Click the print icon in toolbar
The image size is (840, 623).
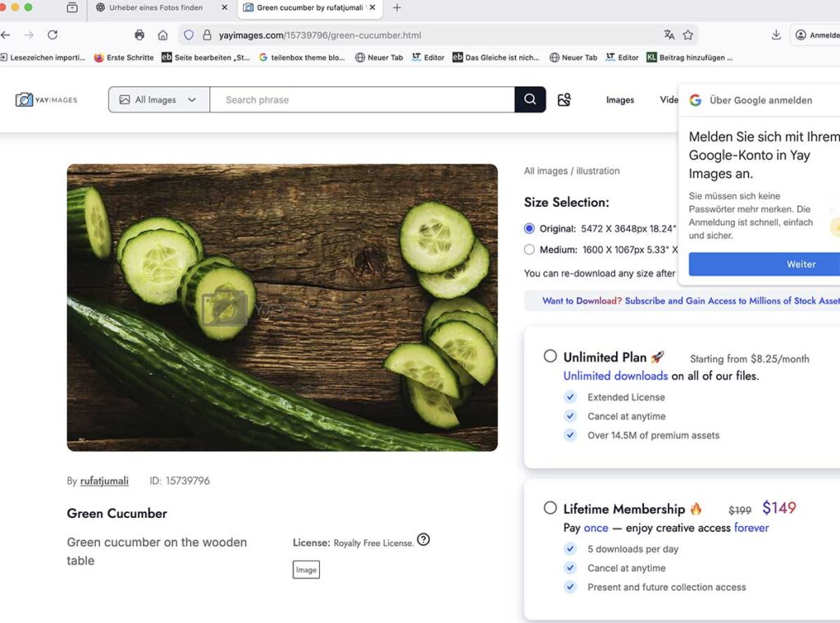point(139,35)
